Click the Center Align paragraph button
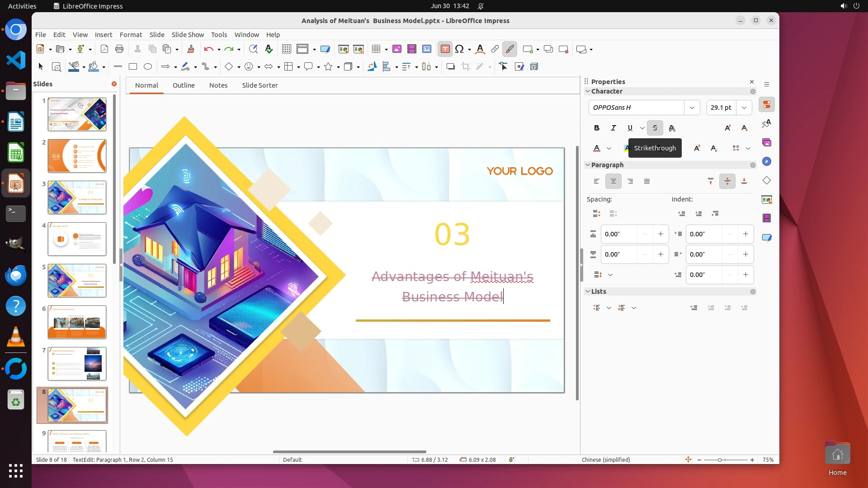Viewport: 868px width, 488px height. pos(613,181)
